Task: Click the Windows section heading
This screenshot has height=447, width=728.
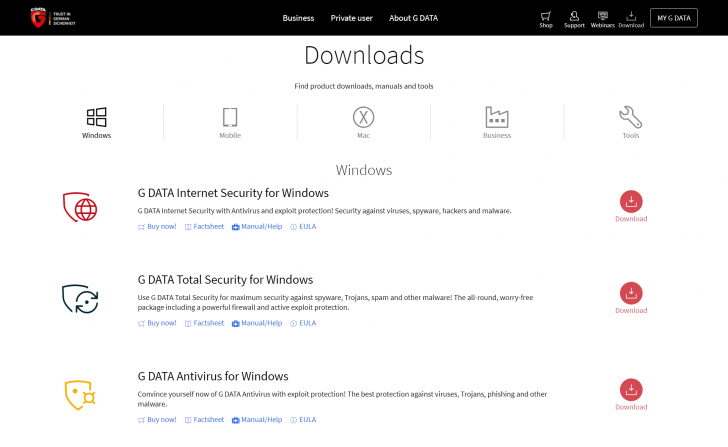Action: click(364, 170)
